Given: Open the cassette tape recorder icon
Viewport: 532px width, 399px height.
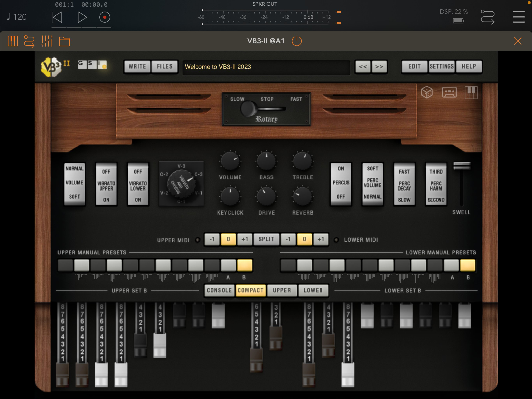Looking at the screenshot, I should 449,92.
